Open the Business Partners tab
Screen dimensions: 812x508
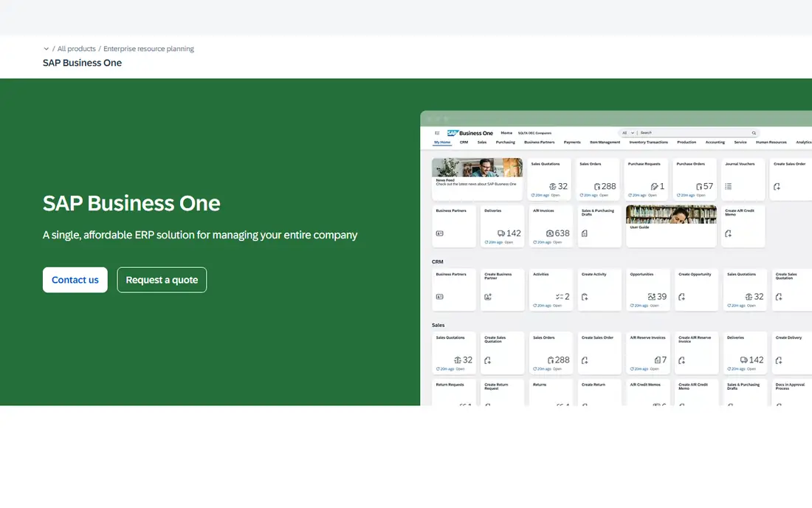[539, 142]
